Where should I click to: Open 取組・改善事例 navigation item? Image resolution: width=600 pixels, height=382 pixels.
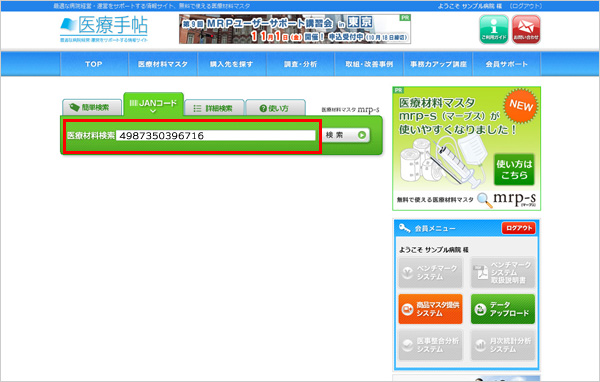pos(369,64)
